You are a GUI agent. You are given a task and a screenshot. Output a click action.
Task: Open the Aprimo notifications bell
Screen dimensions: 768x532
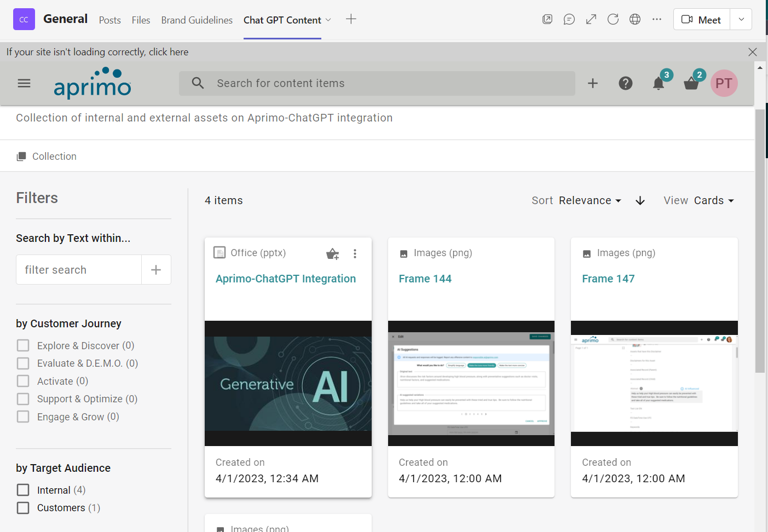[x=658, y=83]
